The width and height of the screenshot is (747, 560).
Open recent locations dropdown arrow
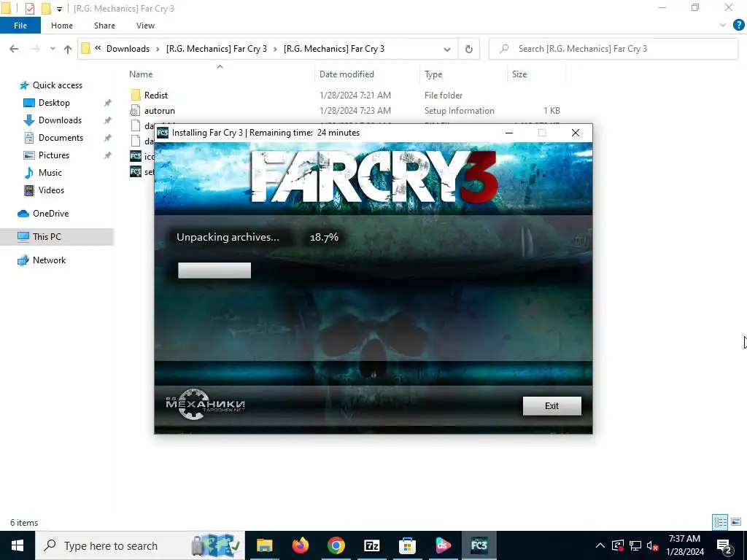tap(53, 49)
